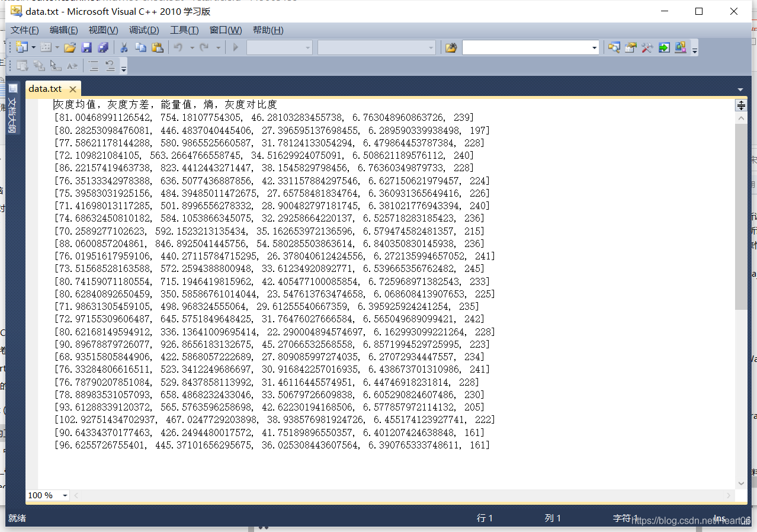Click the Solution Explorer magnifier icon
Image resolution: width=757 pixels, height=532 pixels.
(614, 47)
